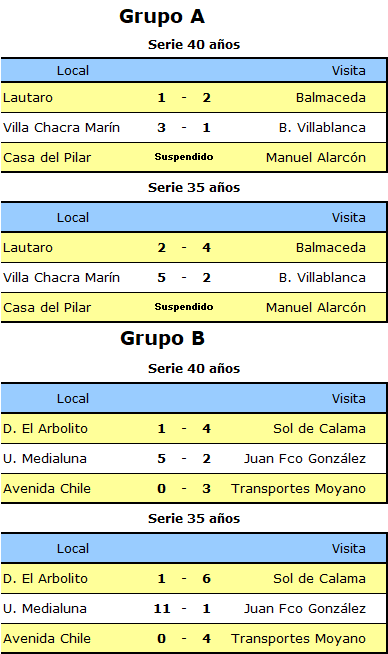Click Sol de Calama in Grupo B Serie 40
This screenshot has width=388, height=654.
320,429
